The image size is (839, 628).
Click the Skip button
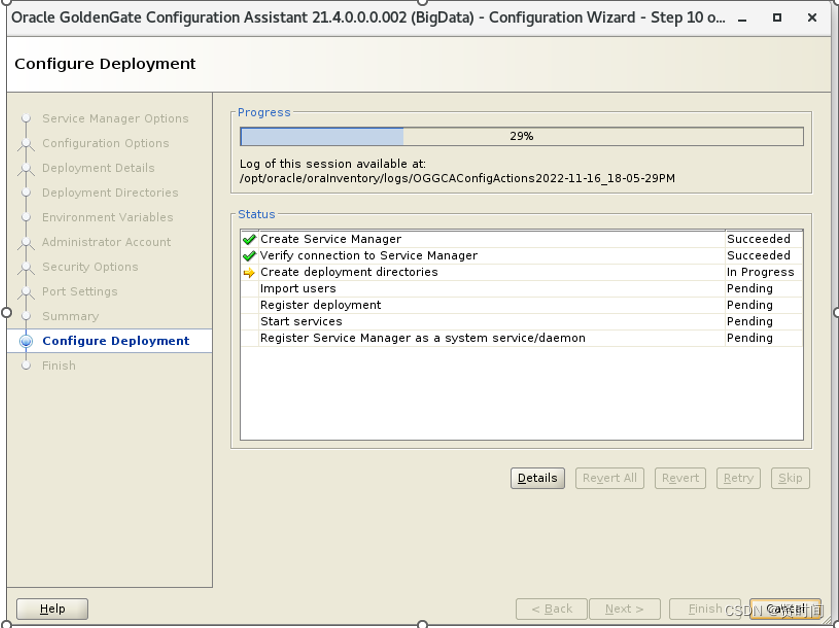tap(790, 478)
